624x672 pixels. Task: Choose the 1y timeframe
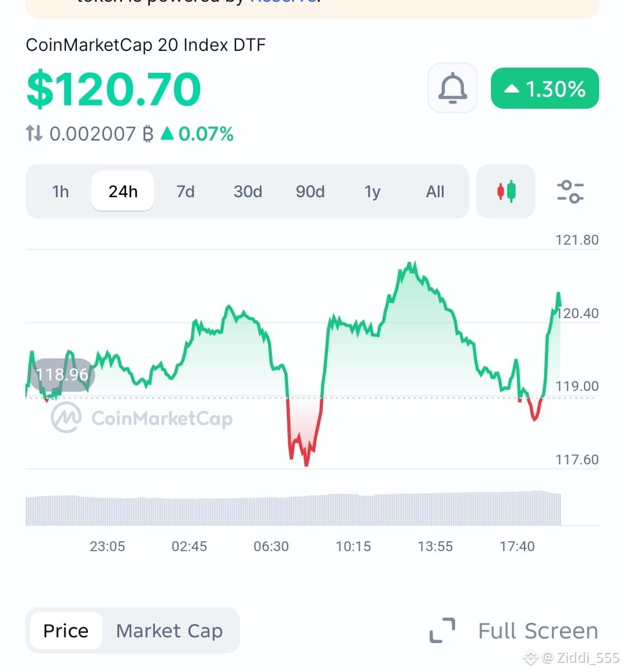(372, 191)
